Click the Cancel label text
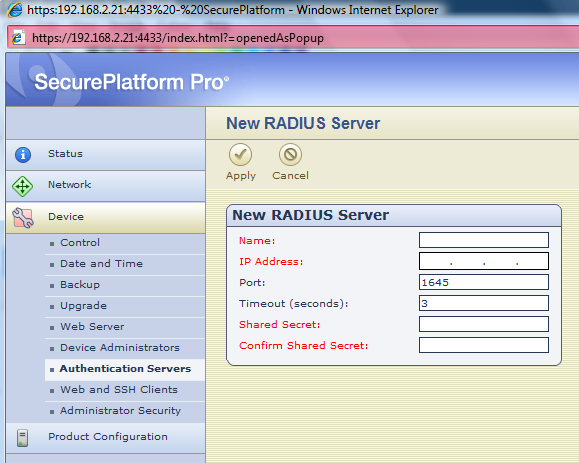579x463 pixels. pos(290,175)
